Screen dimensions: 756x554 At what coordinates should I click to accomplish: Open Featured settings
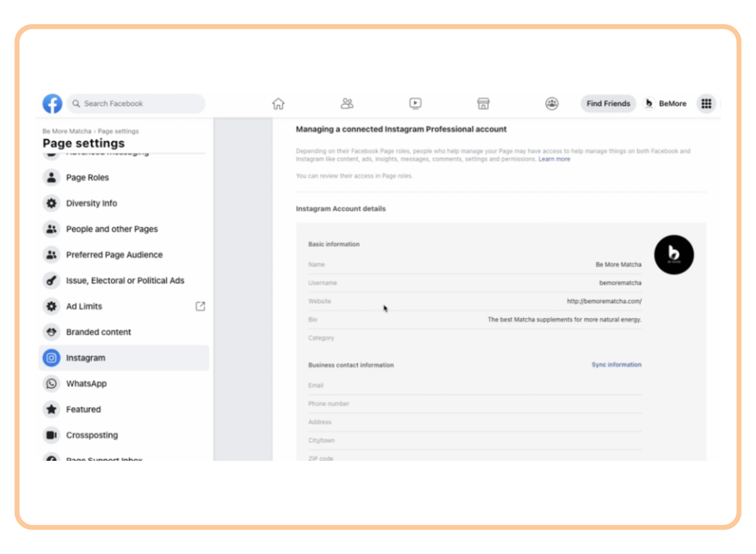tap(123, 409)
